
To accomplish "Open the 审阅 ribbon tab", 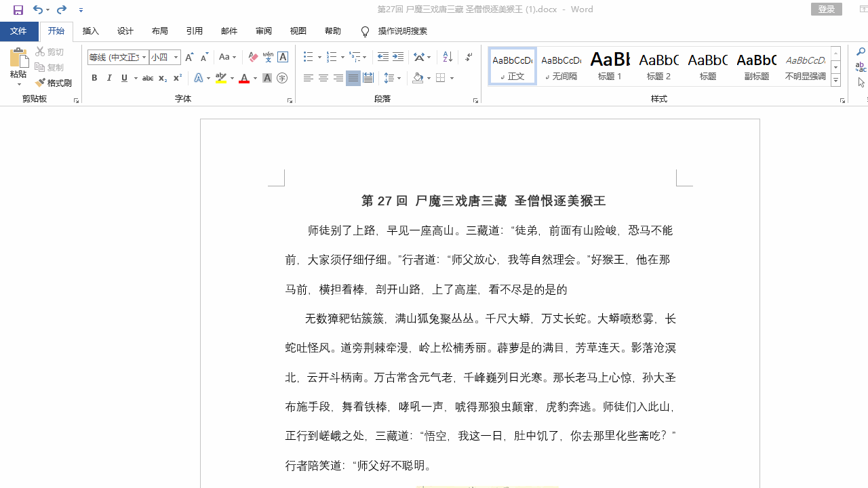I will click(264, 30).
